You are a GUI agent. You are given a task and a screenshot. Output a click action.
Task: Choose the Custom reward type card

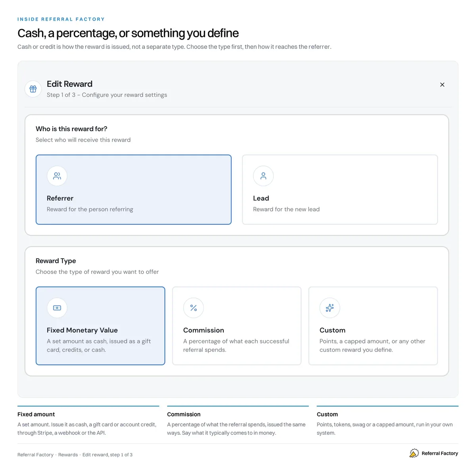pyautogui.click(x=373, y=326)
